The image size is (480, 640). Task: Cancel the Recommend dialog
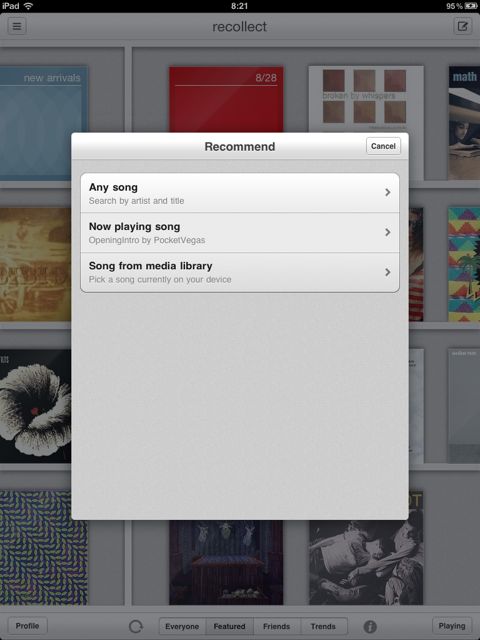[x=383, y=146]
